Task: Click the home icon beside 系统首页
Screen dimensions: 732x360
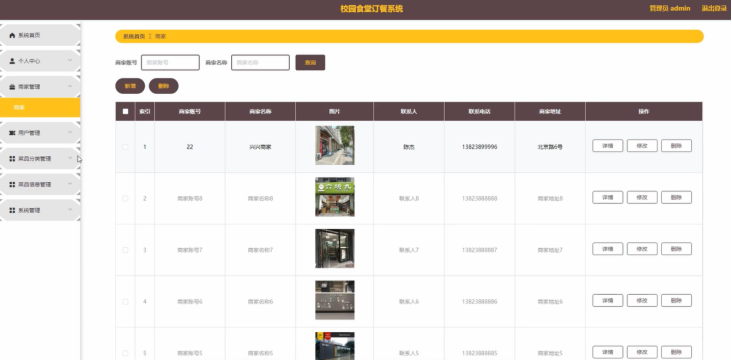Action: pos(12,35)
